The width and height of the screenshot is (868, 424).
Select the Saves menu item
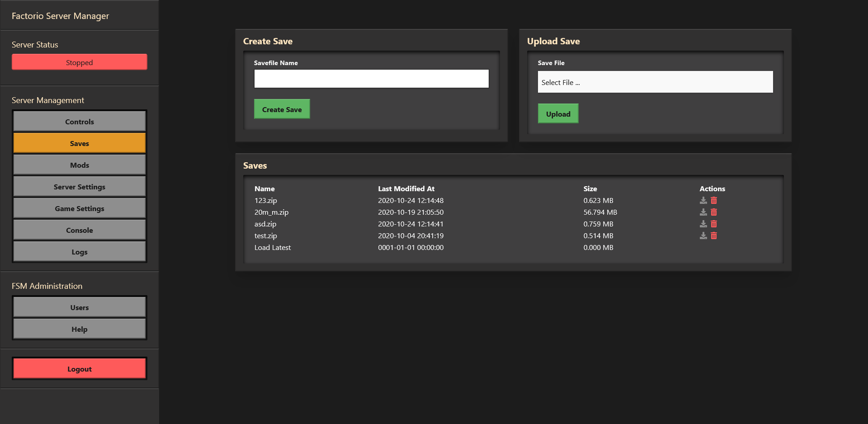(80, 143)
